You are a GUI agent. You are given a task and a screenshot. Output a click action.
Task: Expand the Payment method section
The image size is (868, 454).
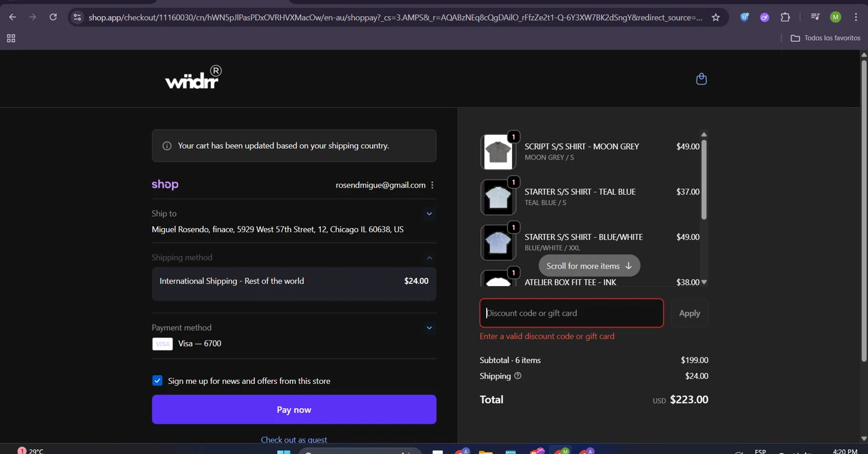429,328
